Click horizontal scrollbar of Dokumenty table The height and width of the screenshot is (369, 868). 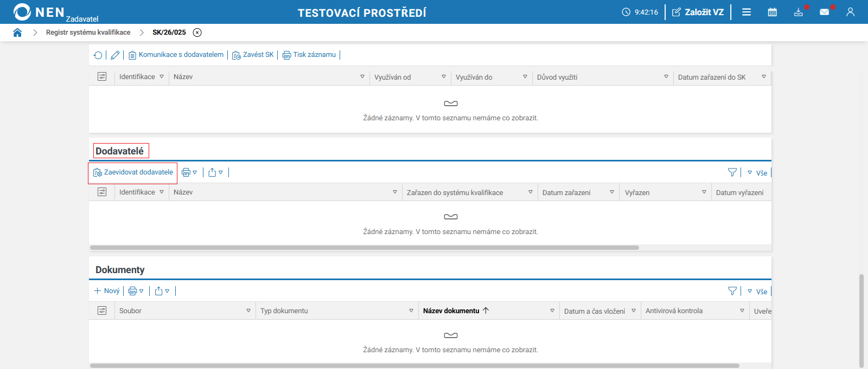point(414,366)
